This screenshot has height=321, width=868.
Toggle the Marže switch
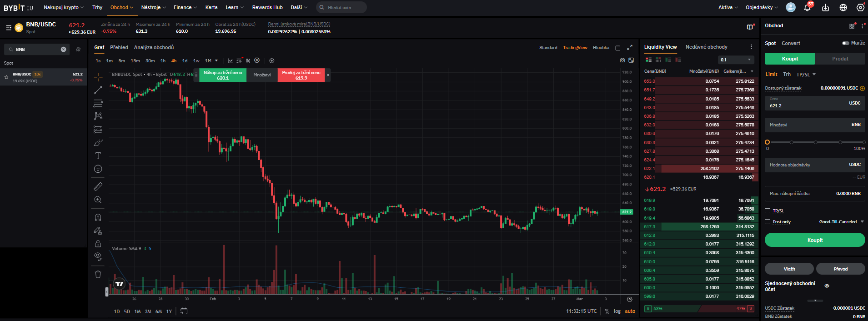[845, 43]
